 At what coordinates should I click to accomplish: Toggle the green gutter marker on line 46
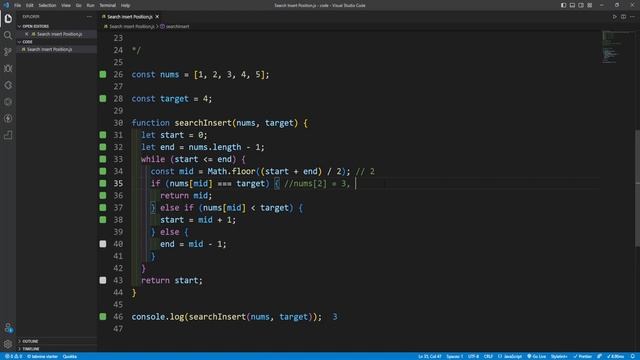103,316
